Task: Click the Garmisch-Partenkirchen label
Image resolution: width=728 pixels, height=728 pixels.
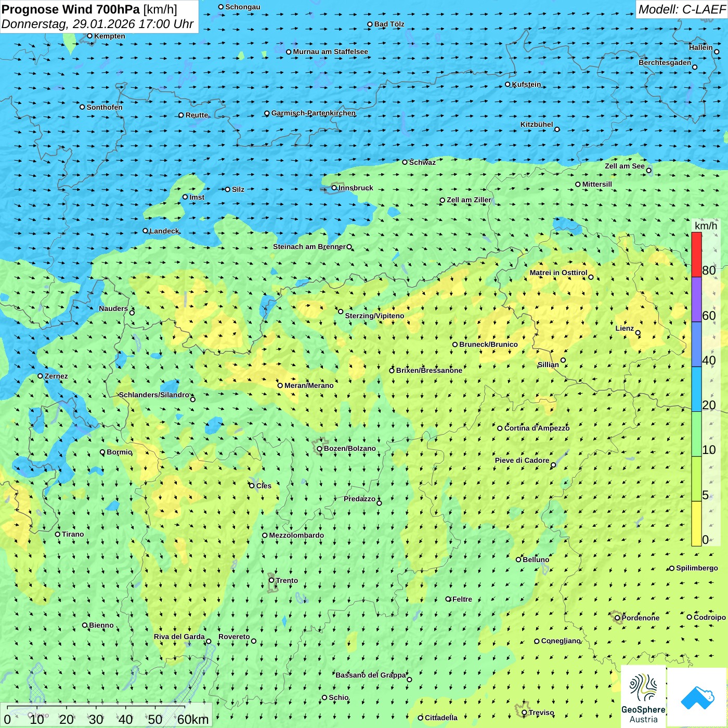Action: [x=314, y=113]
